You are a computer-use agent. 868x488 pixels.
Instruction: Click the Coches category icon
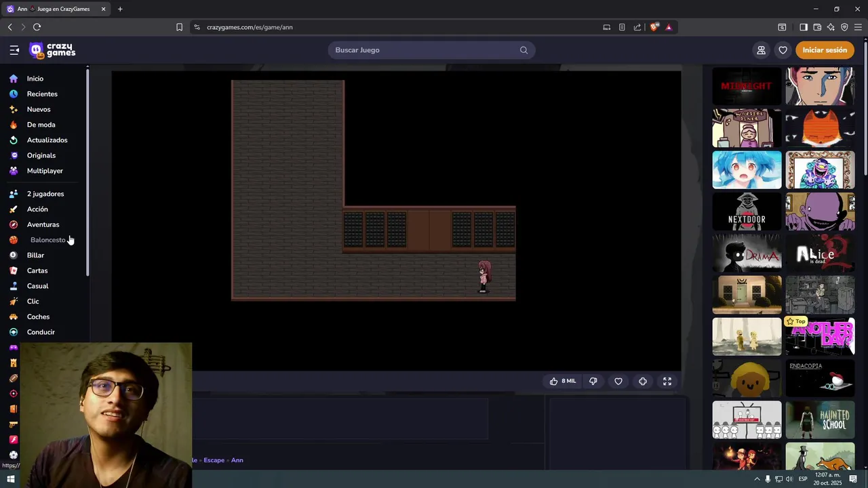[x=14, y=317]
